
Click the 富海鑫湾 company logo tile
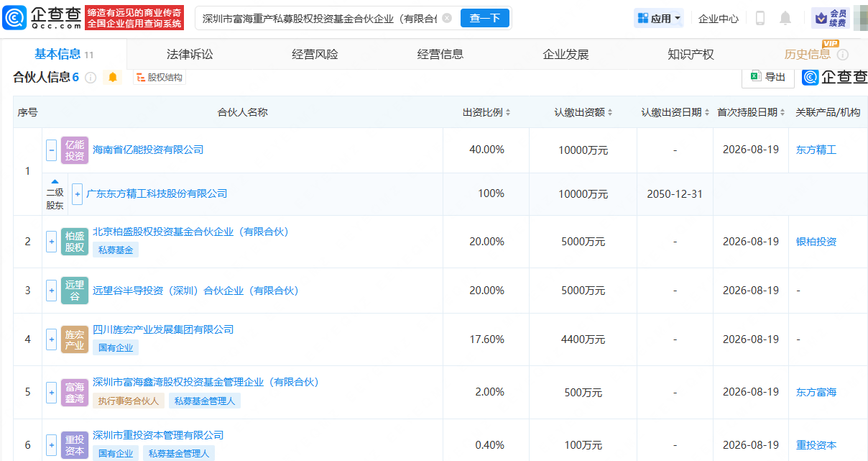tap(75, 392)
